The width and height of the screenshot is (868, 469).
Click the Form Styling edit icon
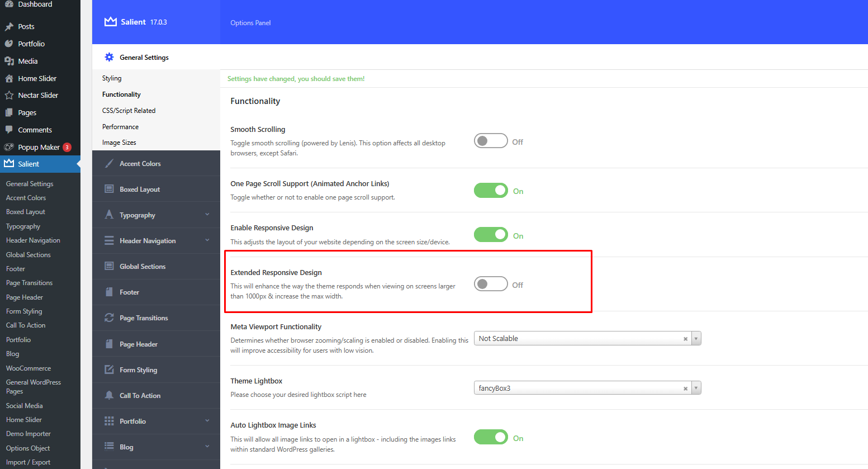coord(109,370)
